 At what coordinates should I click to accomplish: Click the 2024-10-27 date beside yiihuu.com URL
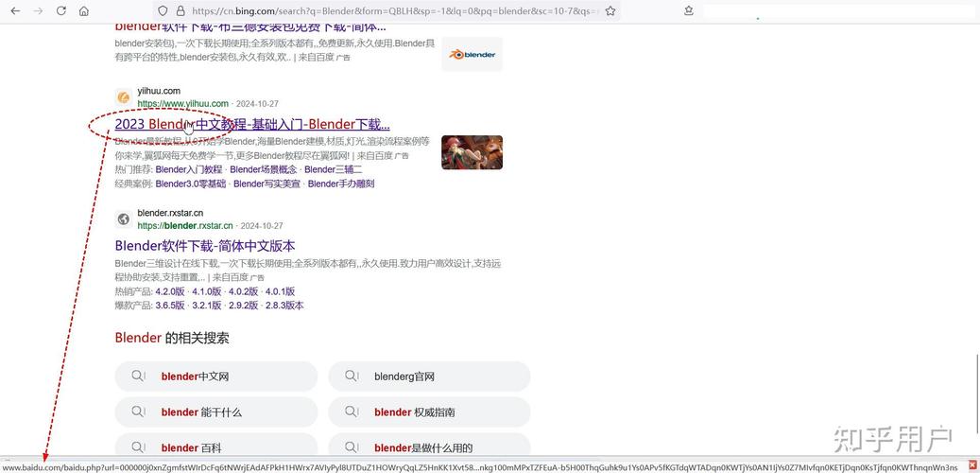coord(257,103)
